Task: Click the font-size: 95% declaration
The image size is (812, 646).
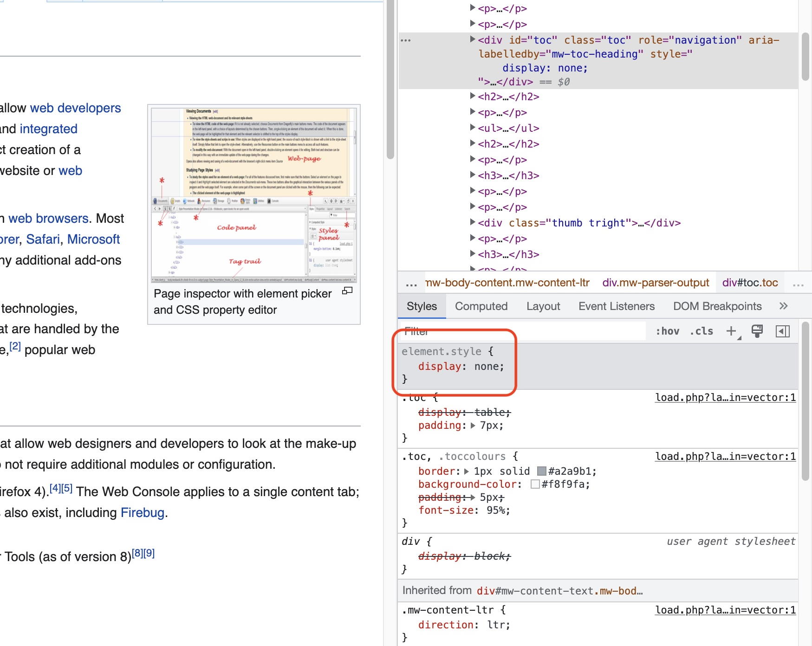Action: click(464, 510)
